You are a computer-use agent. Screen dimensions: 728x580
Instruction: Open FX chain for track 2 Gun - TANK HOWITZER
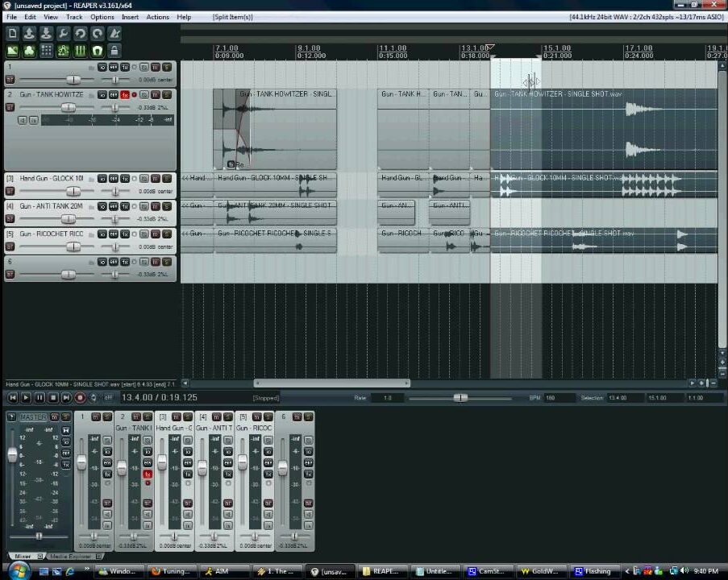click(x=125, y=95)
